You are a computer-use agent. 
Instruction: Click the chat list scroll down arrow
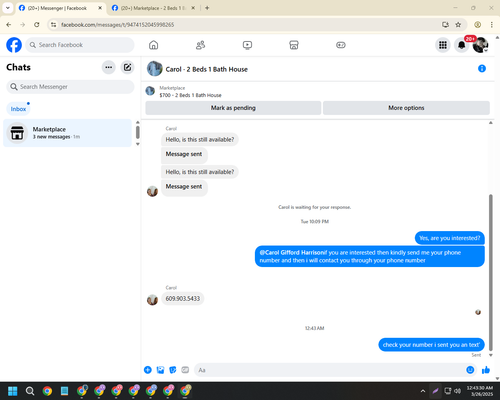(137, 144)
